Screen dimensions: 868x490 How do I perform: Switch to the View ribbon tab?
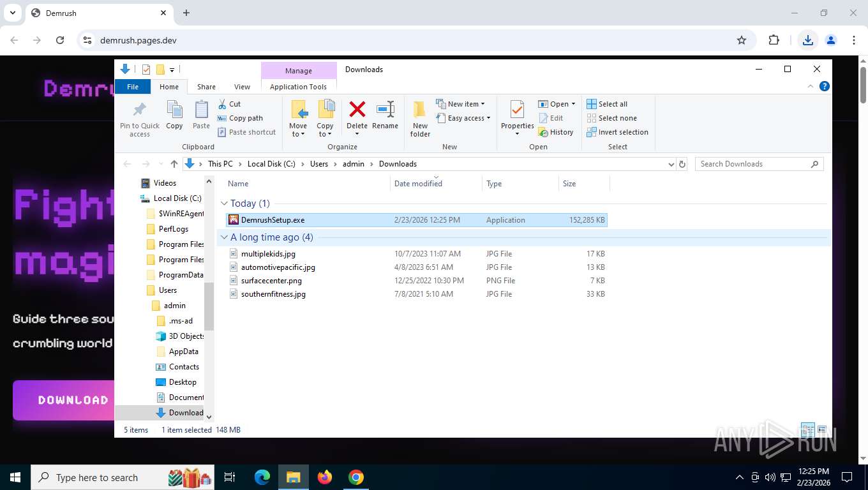[242, 87]
